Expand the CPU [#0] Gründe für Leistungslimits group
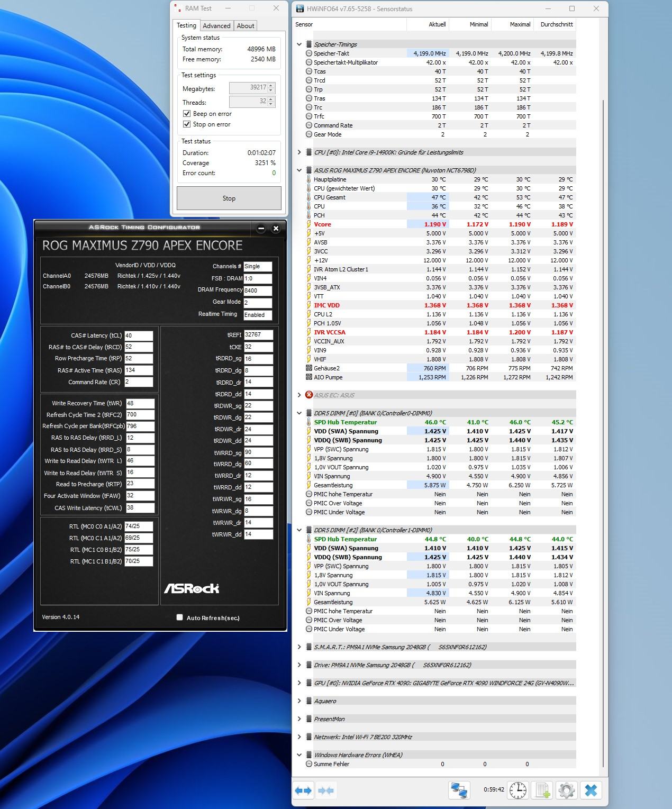672x809 pixels. (299, 152)
